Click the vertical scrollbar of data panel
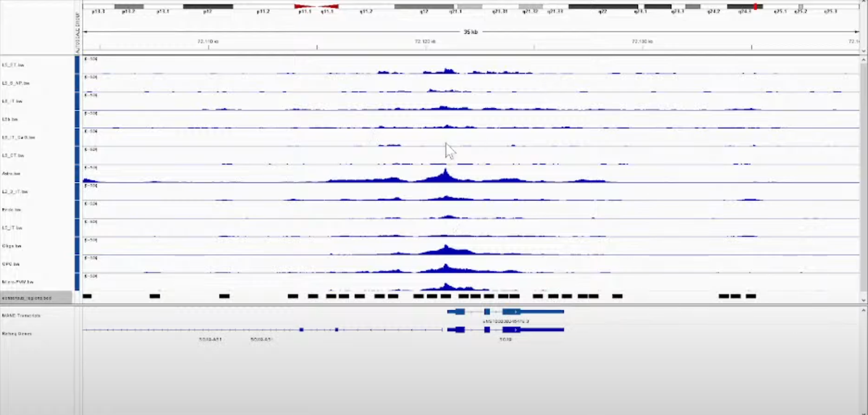 pos(863,173)
